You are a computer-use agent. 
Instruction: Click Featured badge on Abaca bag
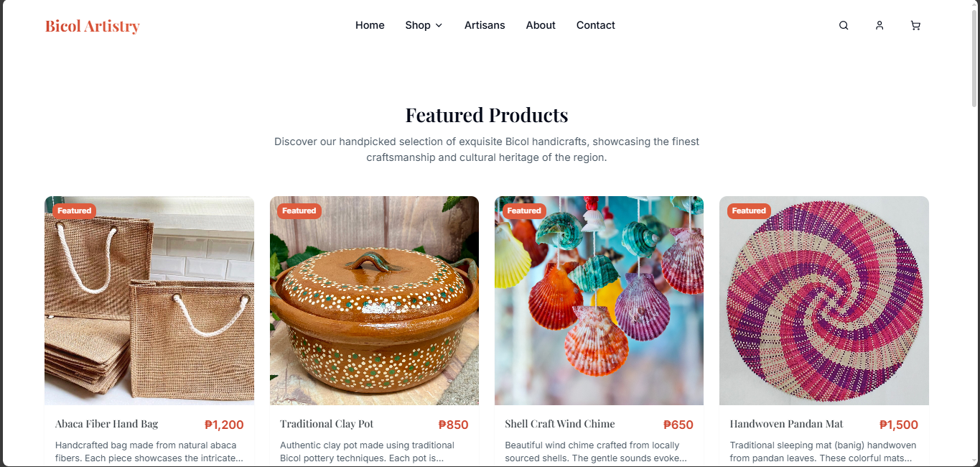pyautogui.click(x=75, y=211)
